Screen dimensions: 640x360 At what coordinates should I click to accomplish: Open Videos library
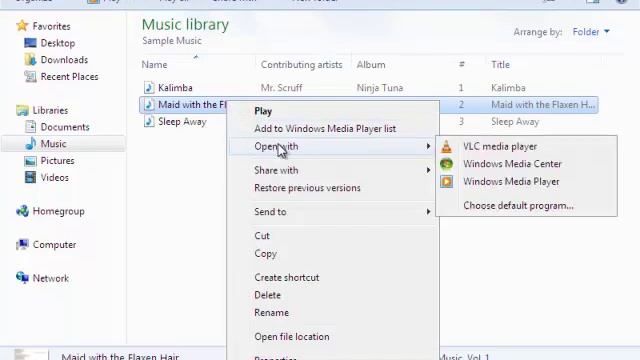[x=55, y=178]
